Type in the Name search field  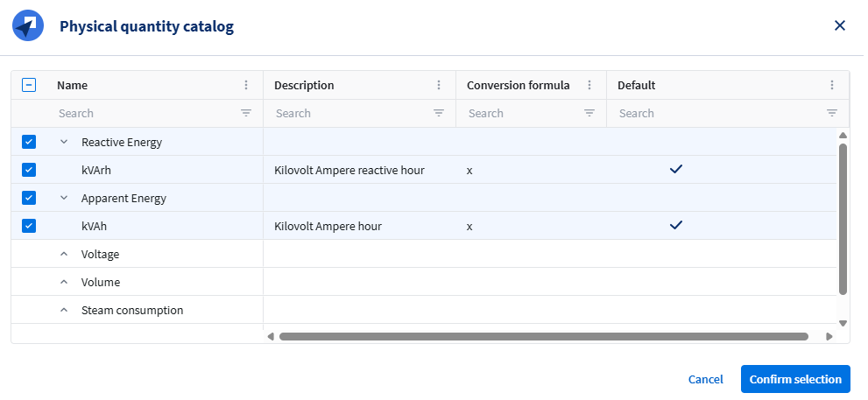[x=145, y=113]
